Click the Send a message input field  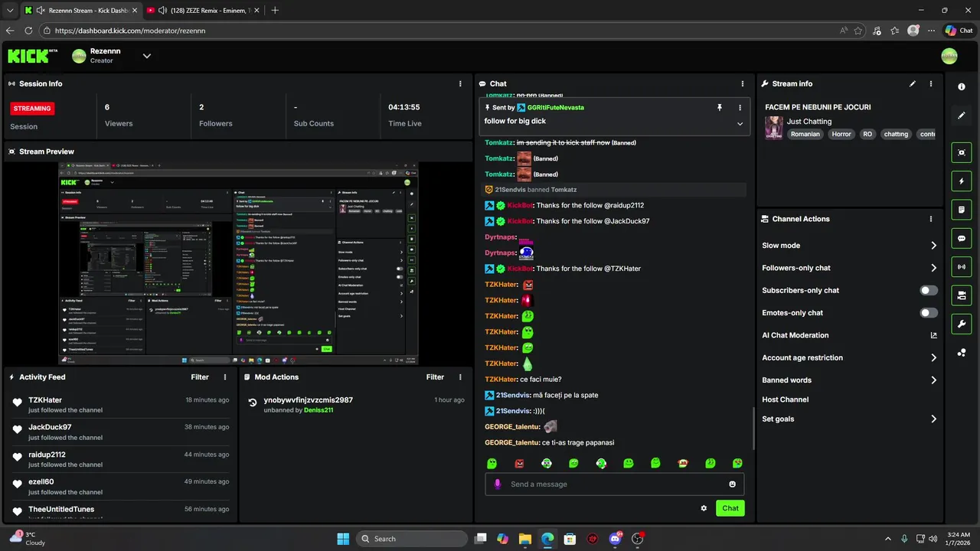(615, 484)
